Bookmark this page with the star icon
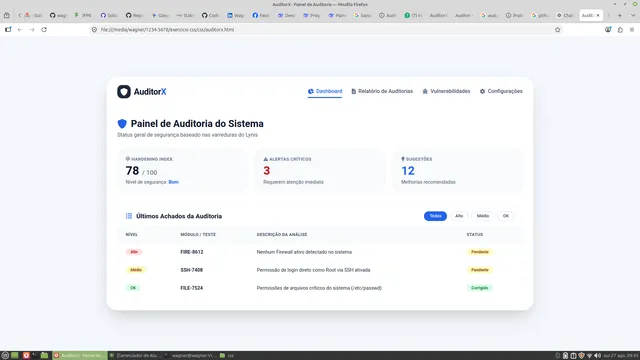640x360 pixels. click(x=558, y=29)
